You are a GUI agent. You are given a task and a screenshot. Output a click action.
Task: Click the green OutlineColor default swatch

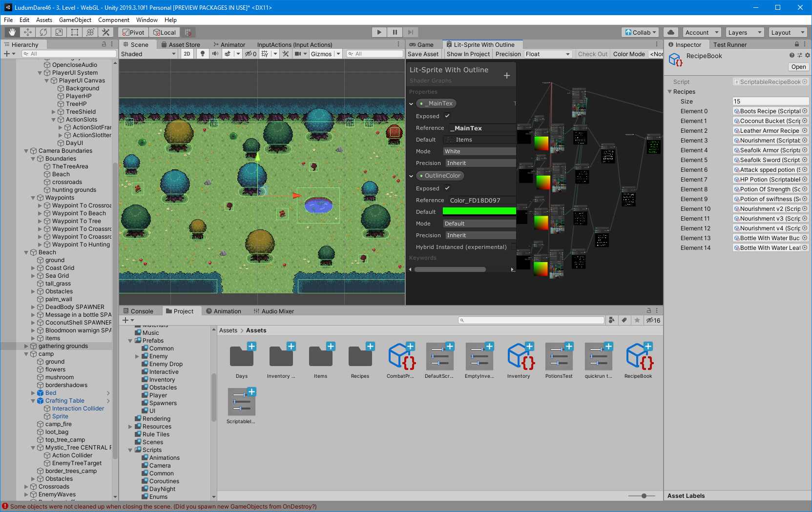[479, 211]
